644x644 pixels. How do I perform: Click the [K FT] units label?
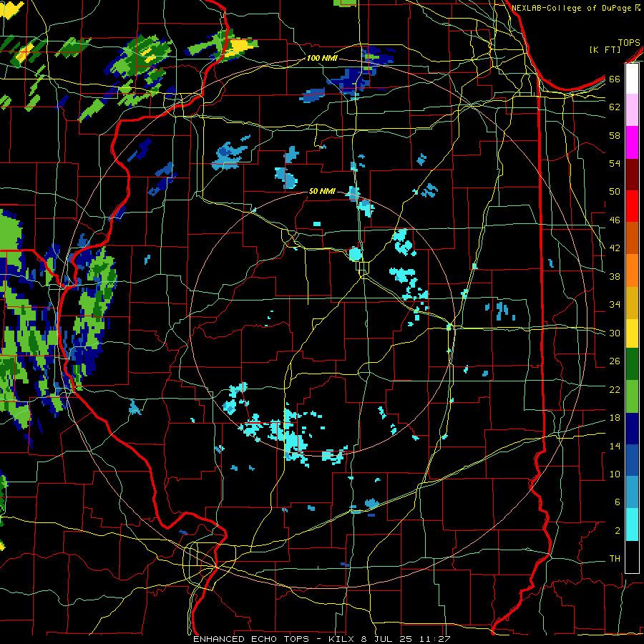[605, 49]
